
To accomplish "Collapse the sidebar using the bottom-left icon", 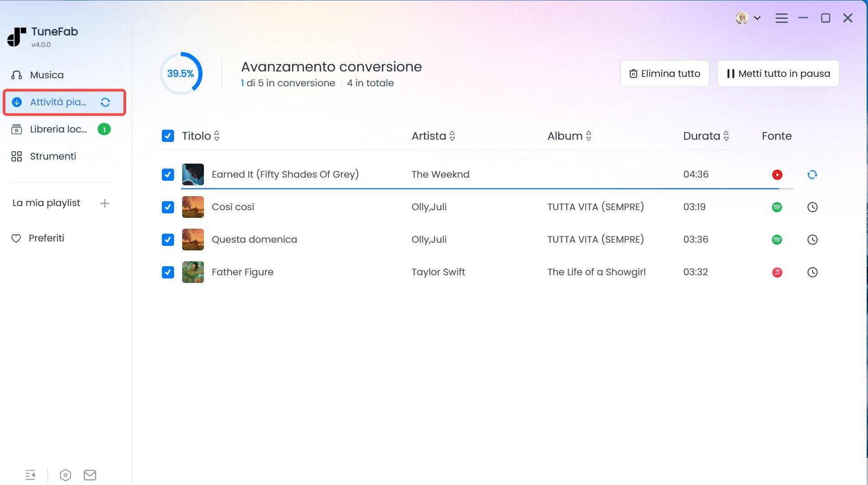I will (30, 475).
